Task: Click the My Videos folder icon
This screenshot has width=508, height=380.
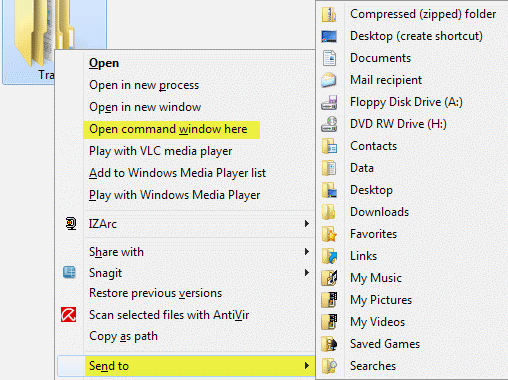Action: pyautogui.click(x=329, y=322)
